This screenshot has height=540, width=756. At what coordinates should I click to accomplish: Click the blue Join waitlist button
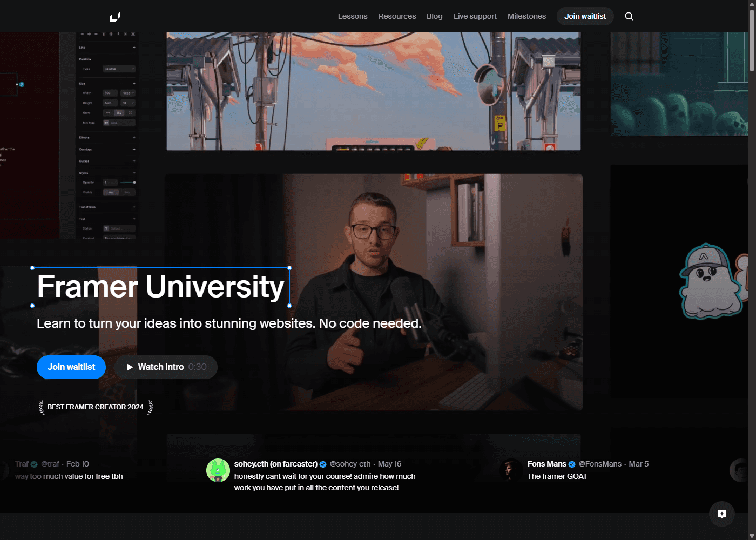71,367
